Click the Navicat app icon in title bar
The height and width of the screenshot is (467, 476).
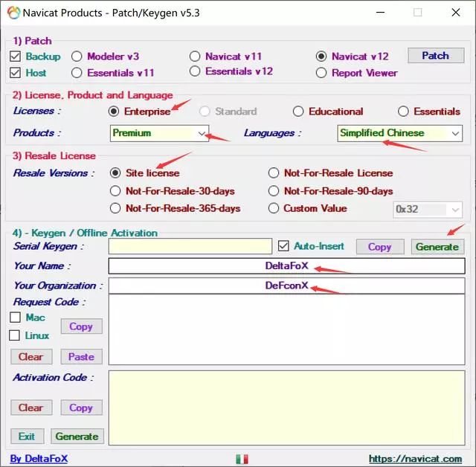13,13
